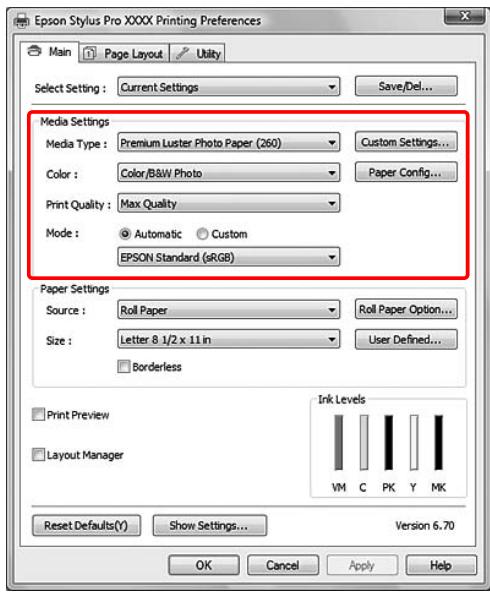
Task: Click the User Defined... button
Action: click(406, 339)
